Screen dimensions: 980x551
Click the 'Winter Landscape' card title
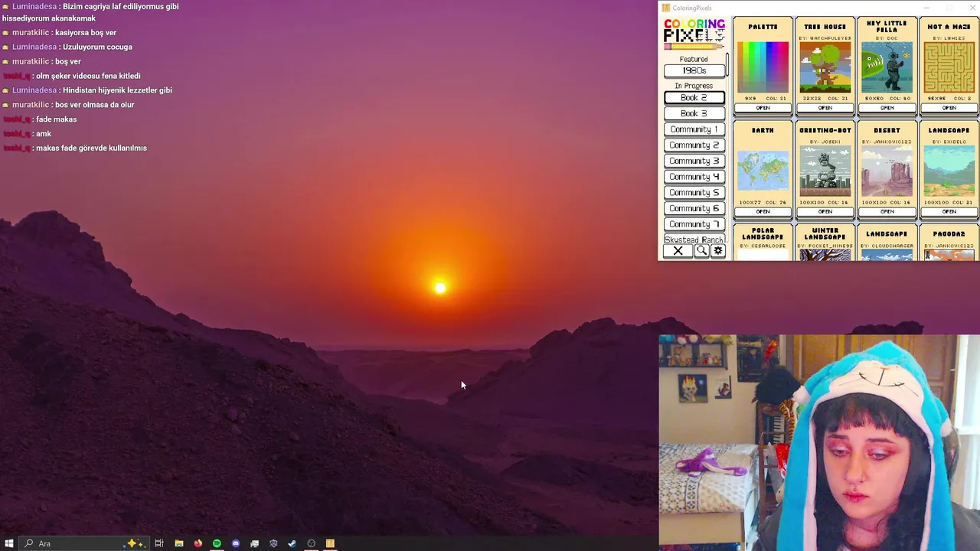(x=825, y=233)
